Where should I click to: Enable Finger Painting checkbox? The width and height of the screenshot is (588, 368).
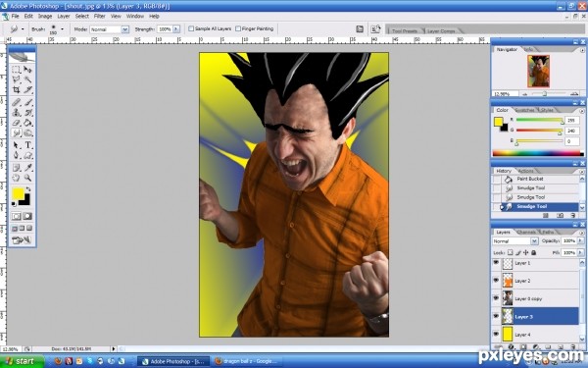tap(238, 28)
